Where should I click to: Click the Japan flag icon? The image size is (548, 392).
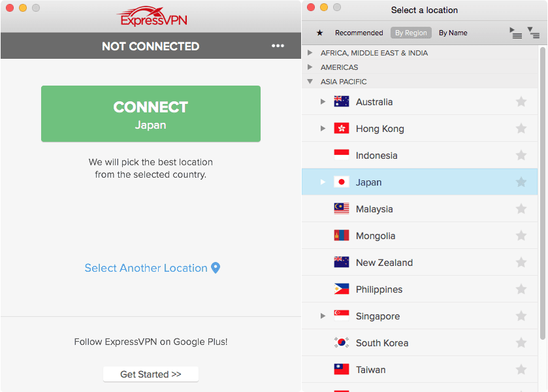(x=342, y=182)
